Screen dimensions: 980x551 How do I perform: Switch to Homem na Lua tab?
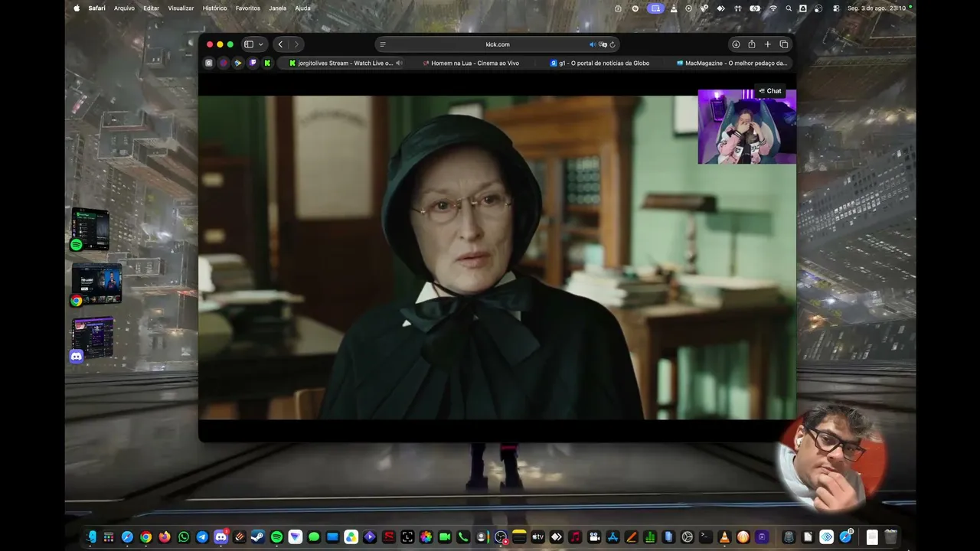coord(471,63)
